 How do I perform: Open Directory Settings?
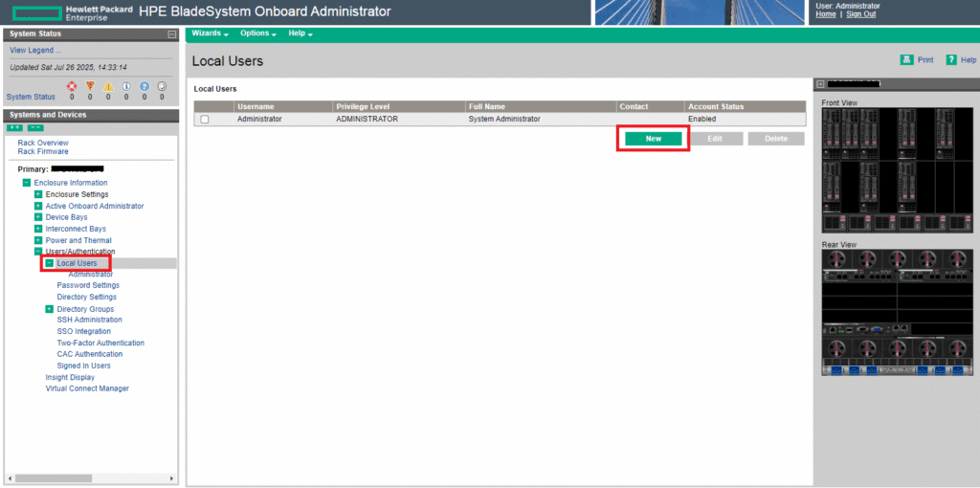click(x=86, y=297)
